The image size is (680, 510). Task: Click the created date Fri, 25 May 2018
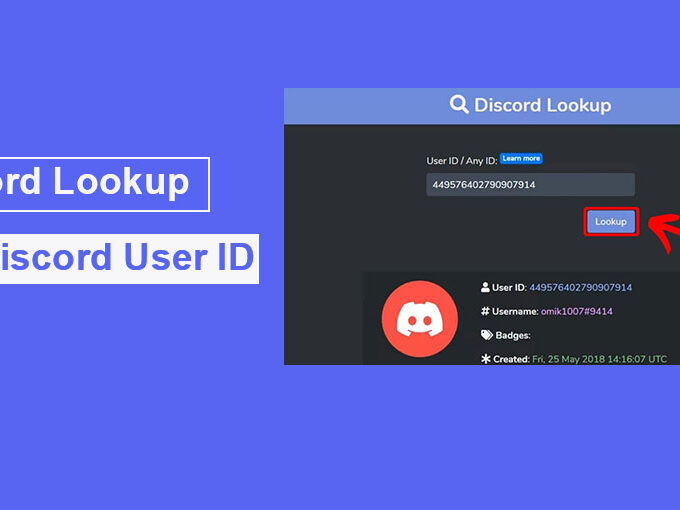(599, 359)
